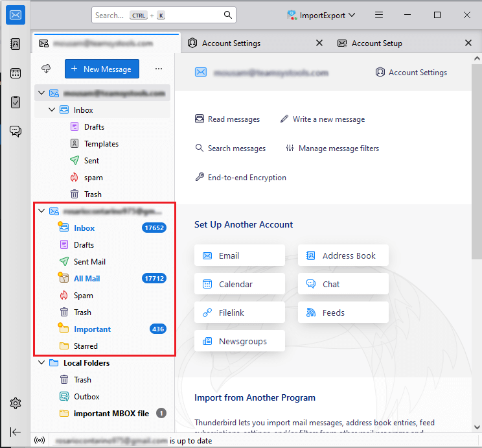
Task: Click the Feeds RSS icon
Action: 311,312
